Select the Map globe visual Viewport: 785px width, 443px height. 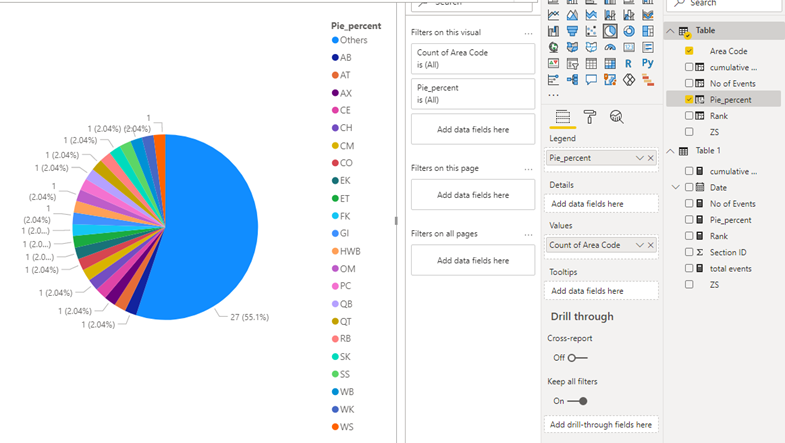pos(553,48)
